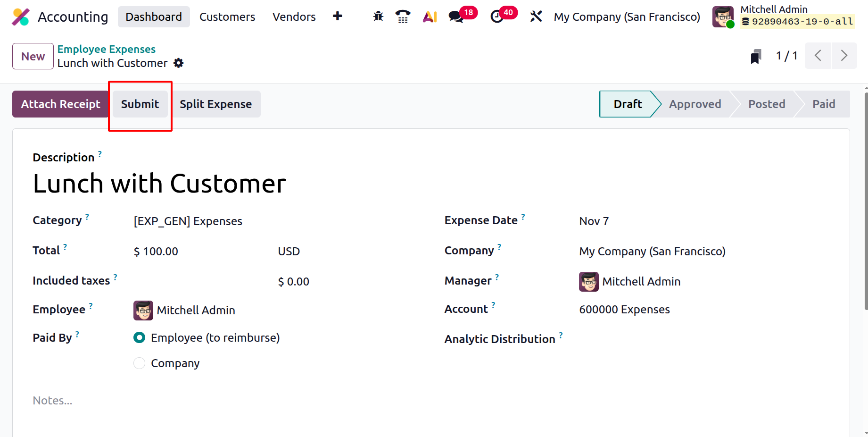
Task: Select Employee (to reimburse) radio option
Action: [140, 338]
